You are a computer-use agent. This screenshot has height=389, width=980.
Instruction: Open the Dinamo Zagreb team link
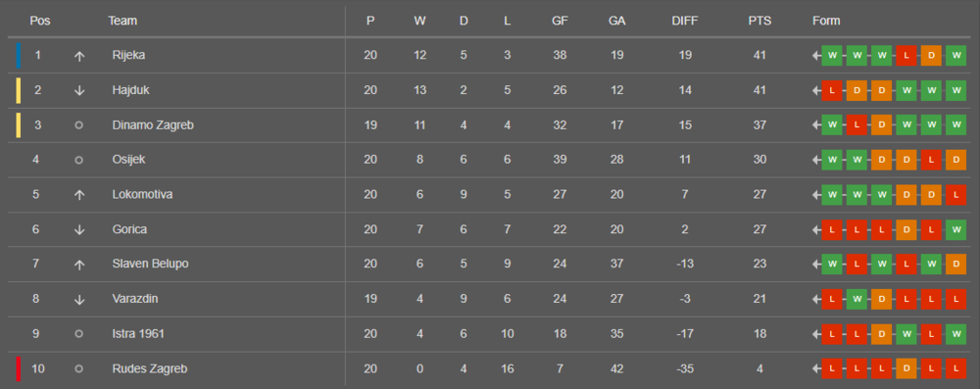tap(153, 125)
